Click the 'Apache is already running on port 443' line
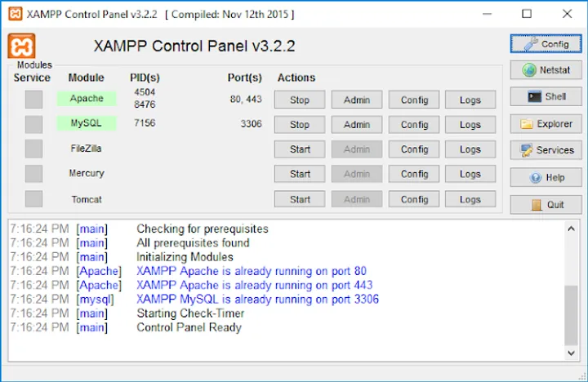 pyautogui.click(x=255, y=285)
